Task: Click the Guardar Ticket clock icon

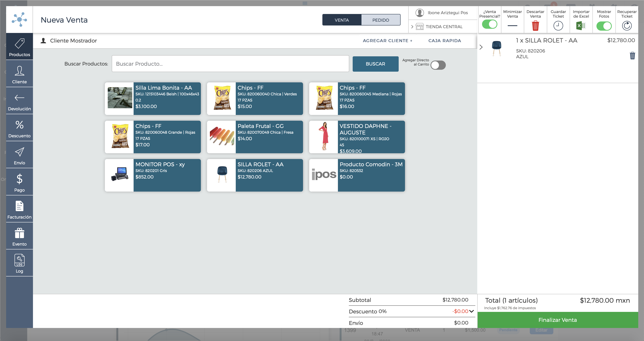Action: (558, 26)
